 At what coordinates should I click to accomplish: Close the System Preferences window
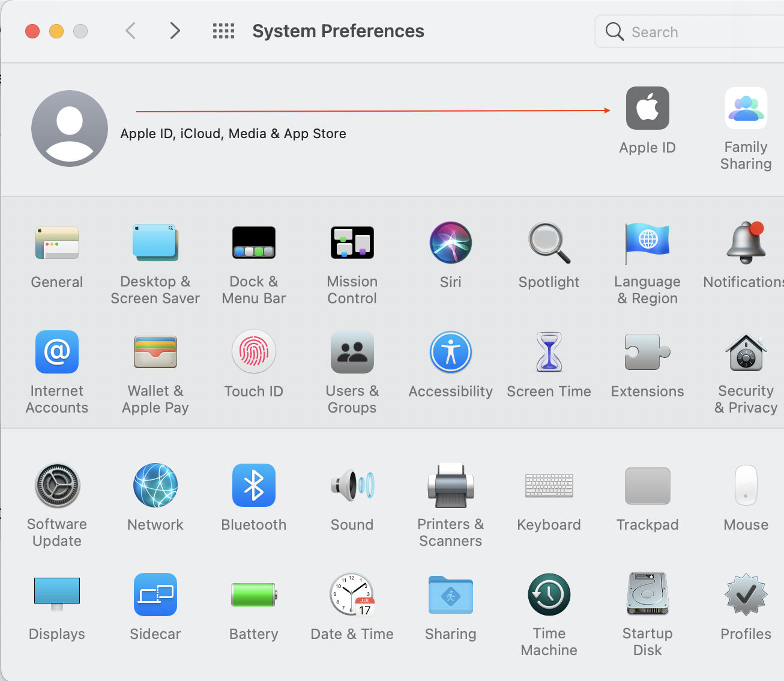[x=32, y=31]
